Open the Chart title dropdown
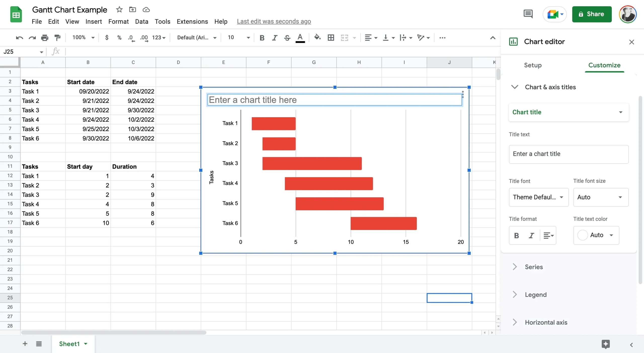Viewport: 644px width, 353px height. [568, 112]
